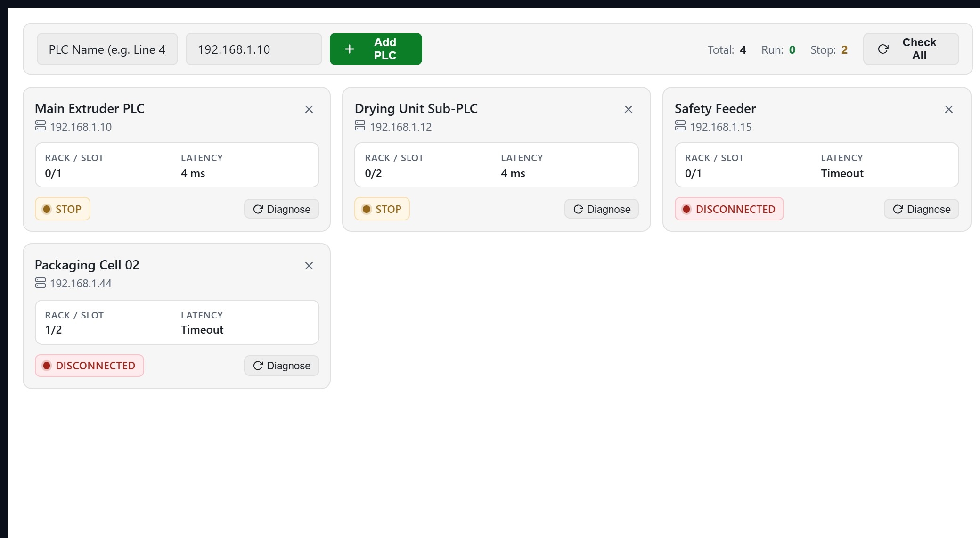
Task: Diagnose the Main Extruder PLC
Action: tap(282, 209)
